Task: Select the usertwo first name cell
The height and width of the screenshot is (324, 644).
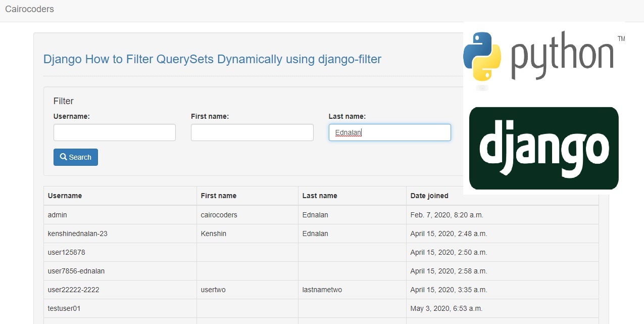Action: coord(247,290)
